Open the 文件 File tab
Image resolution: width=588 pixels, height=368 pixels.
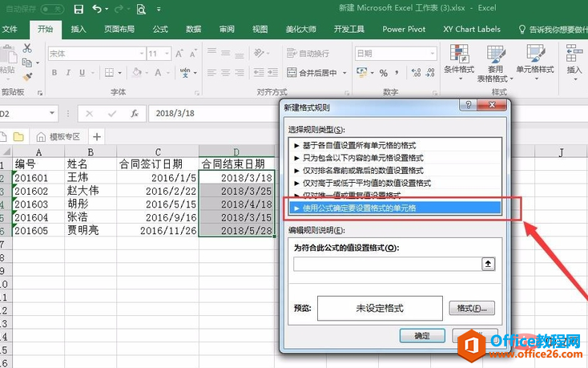(10, 29)
